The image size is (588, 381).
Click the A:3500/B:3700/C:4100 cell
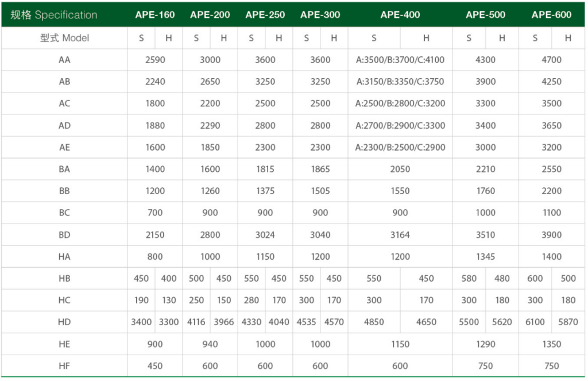pyautogui.click(x=400, y=60)
